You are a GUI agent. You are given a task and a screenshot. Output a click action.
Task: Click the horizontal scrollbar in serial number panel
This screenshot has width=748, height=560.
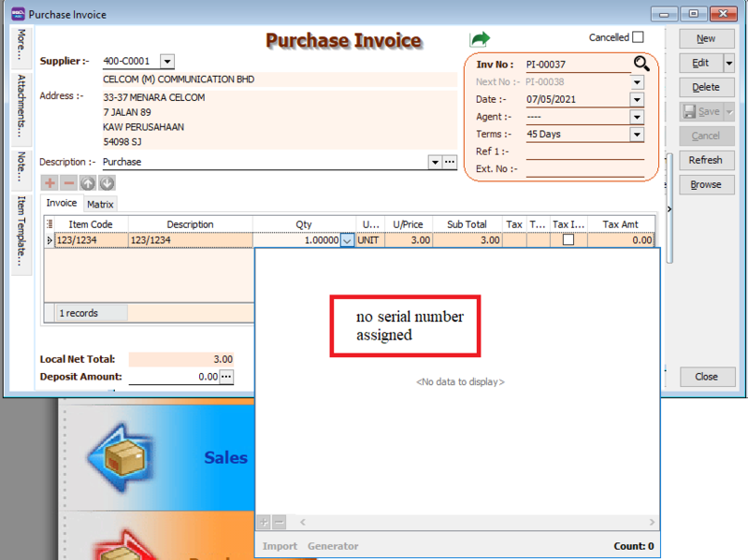[467, 522]
